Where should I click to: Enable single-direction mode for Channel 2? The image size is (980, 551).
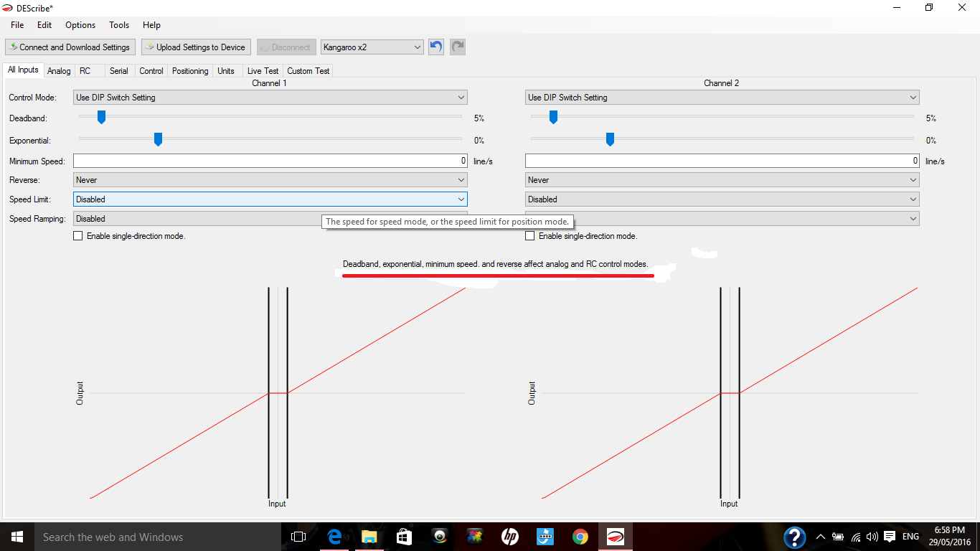point(530,236)
